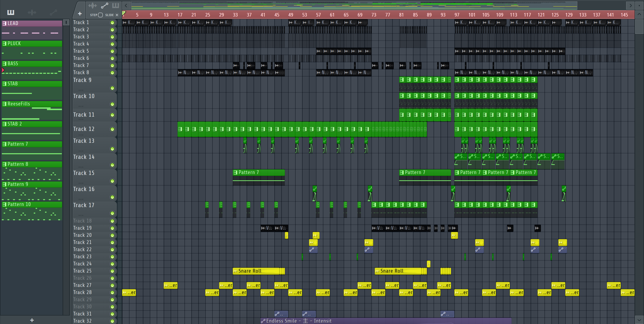Viewport: 644px width, 324px height.
Task: Mute Track 9 with its green LED
Action: pos(112,88)
